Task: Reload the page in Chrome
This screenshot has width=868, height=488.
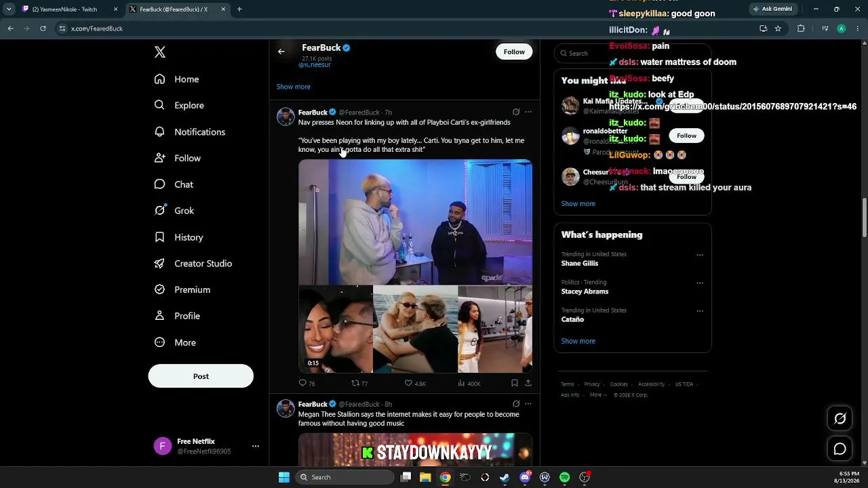Action: coord(43,28)
